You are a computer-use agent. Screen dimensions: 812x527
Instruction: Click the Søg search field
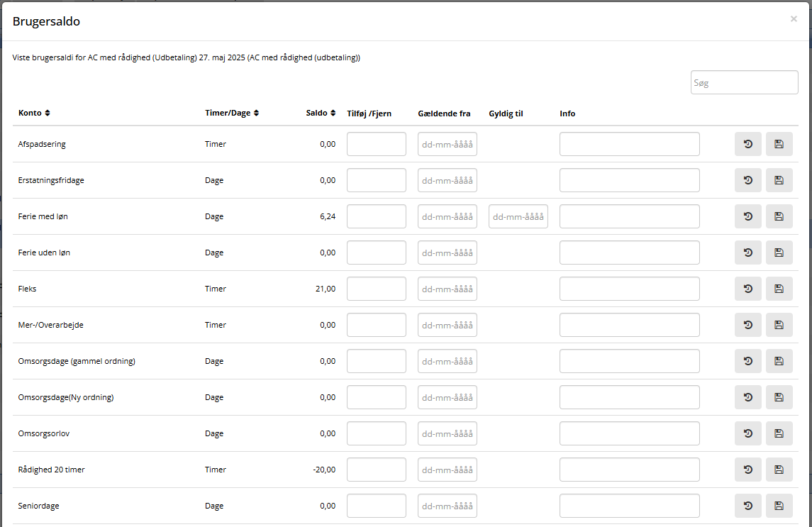pos(744,82)
